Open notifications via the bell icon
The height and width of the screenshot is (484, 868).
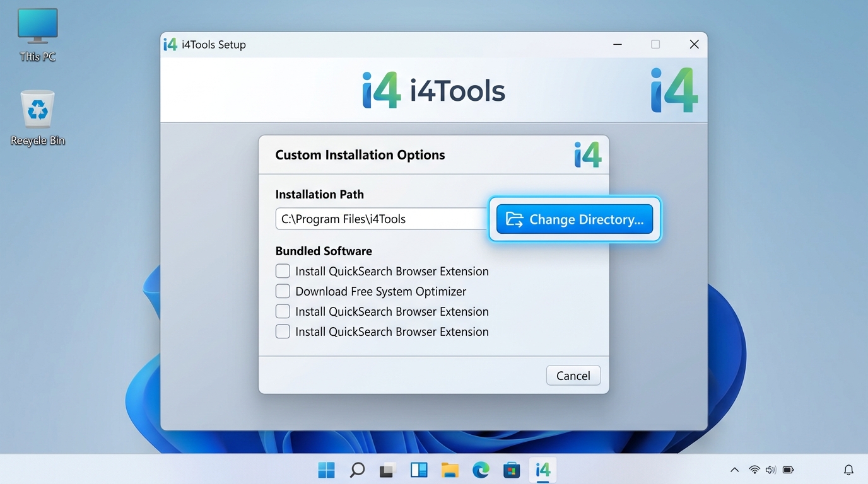click(848, 470)
